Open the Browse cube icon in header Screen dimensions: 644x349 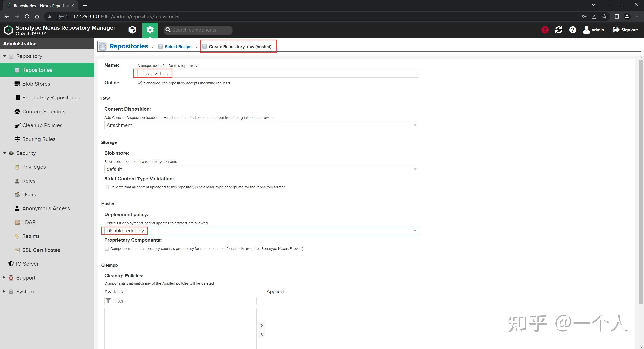(x=132, y=30)
